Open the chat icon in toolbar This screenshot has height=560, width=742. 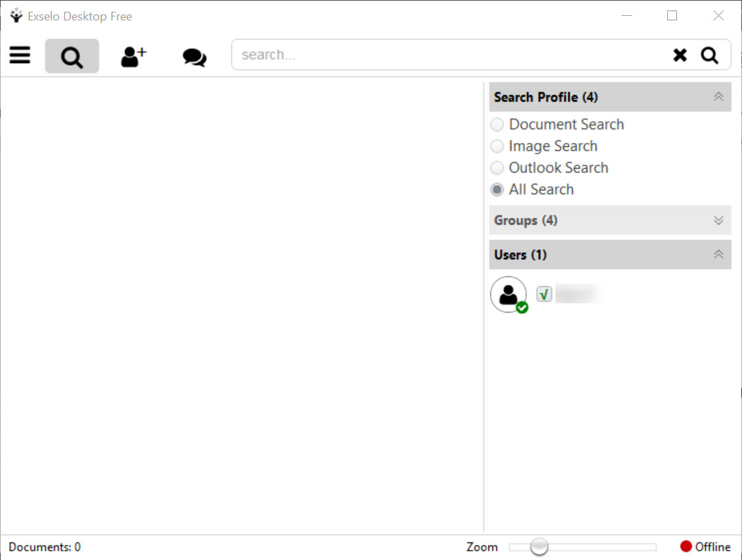pos(194,56)
